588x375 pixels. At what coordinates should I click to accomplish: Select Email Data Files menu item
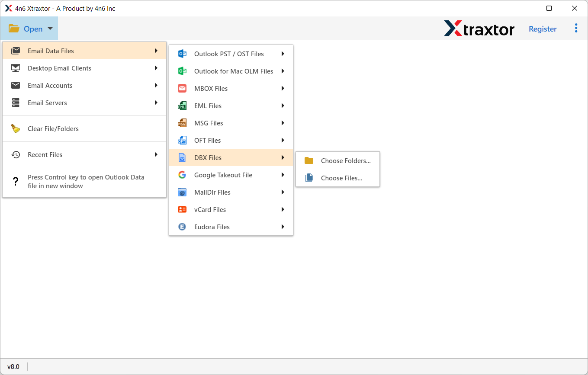84,51
